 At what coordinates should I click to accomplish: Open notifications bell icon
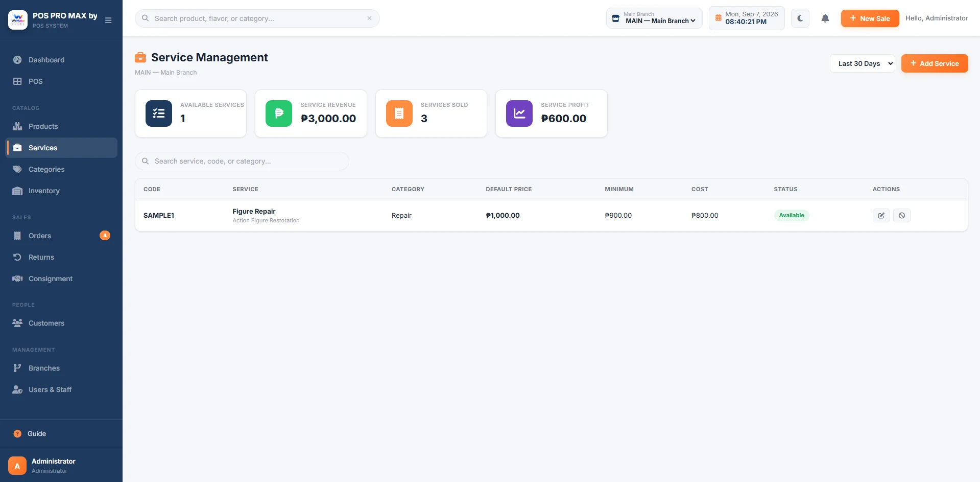tap(825, 18)
